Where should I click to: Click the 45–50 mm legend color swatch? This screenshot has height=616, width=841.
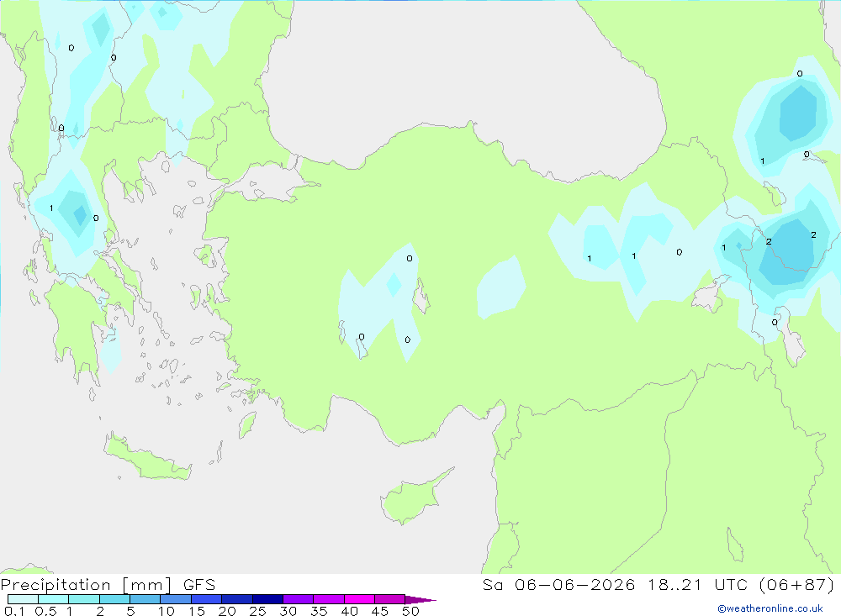point(389,599)
